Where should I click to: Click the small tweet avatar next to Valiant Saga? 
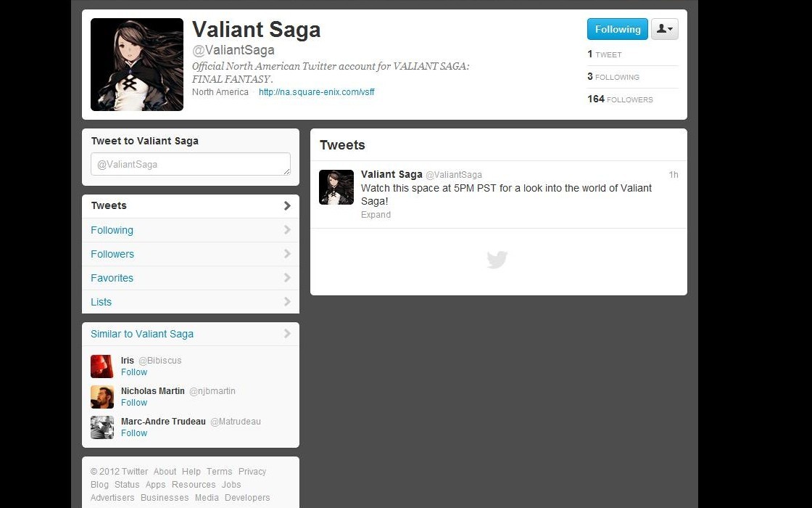pyautogui.click(x=336, y=187)
